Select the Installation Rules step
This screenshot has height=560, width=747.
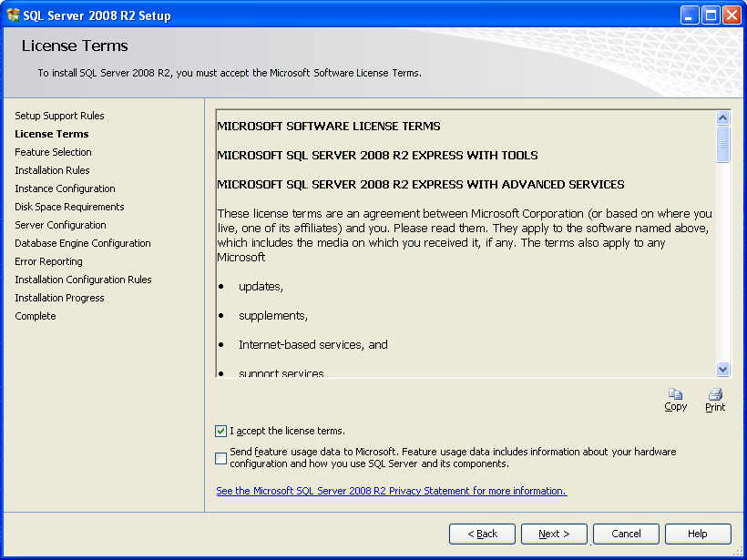tap(53, 170)
